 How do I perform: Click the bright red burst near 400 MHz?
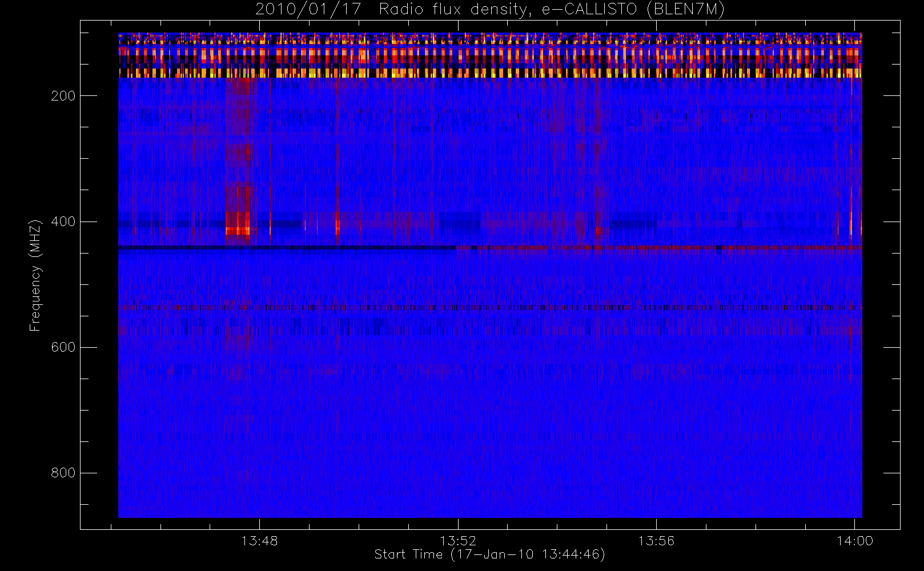[238, 230]
